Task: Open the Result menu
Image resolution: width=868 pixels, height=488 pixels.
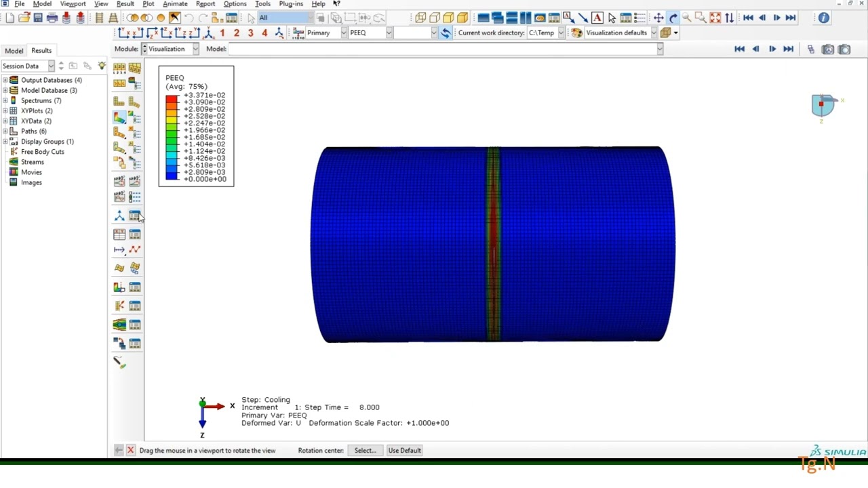Action: 125,4
